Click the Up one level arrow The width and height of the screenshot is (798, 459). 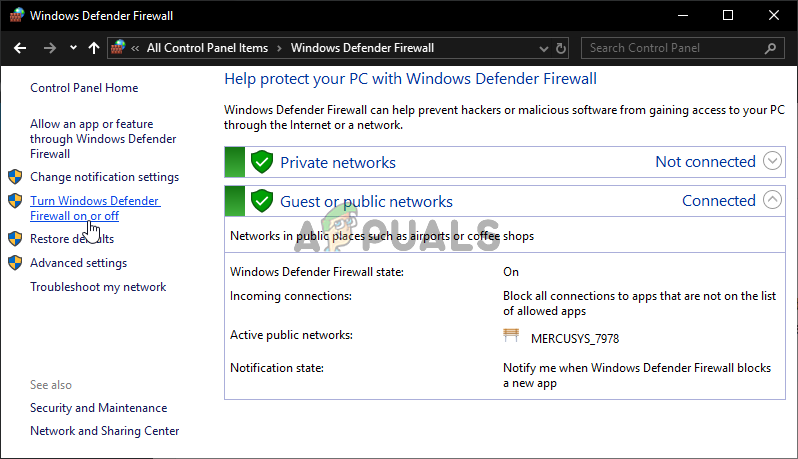[94, 48]
